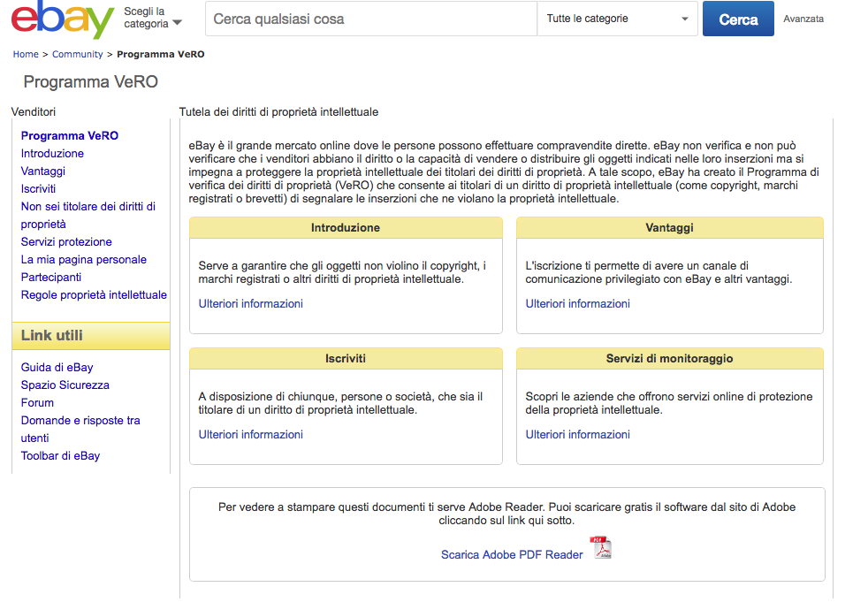Click the Programma VeRO page title
The image size is (868, 602).
point(91,82)
